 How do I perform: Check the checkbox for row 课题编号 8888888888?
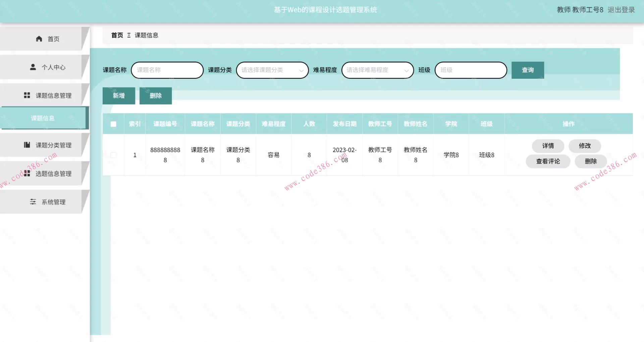tap(113, 155)
